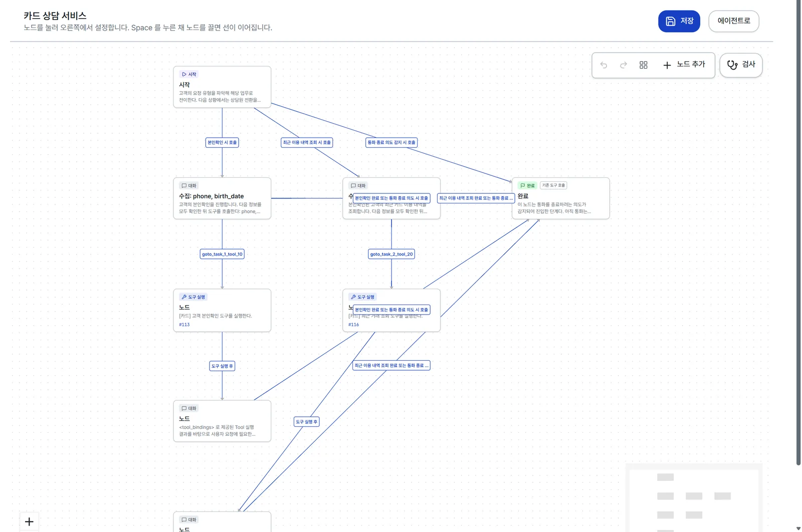Image resolution: width=802 pixels, height=532 pixels.
Task: Click the 최근 이용 내역 조회 시 호출 edge label
Action: coord(307,142)
